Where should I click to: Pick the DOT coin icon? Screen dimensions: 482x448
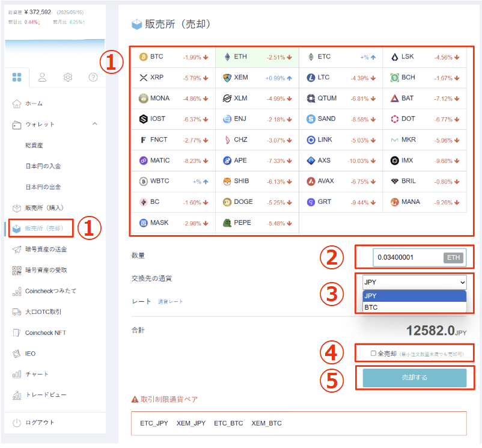coord(394,119)
